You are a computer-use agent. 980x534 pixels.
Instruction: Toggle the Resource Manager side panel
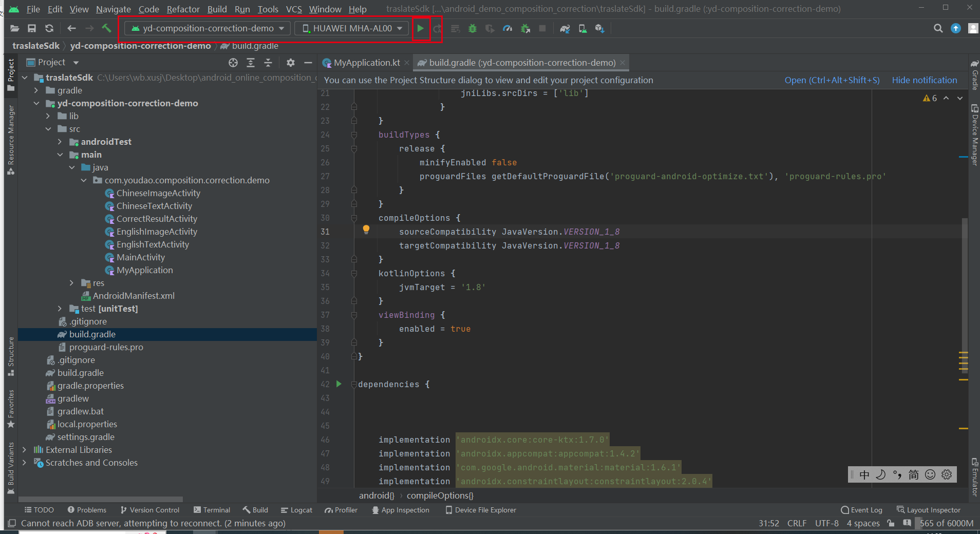coord(11,139)
